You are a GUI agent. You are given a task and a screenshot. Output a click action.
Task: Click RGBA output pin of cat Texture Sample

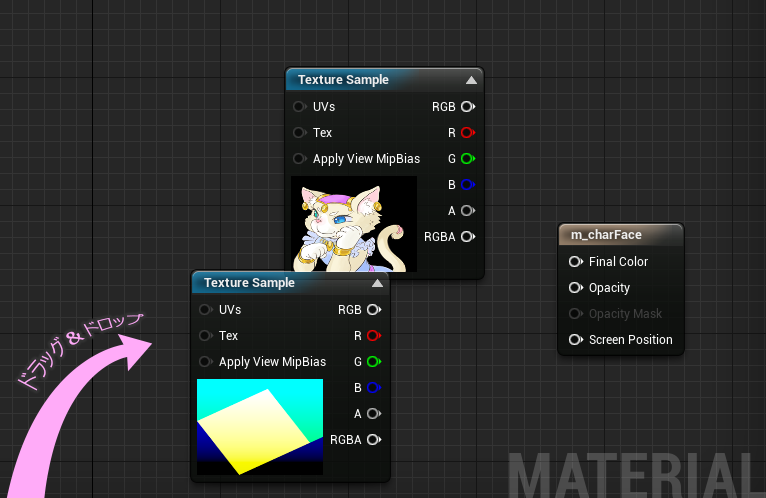point(468,237)
